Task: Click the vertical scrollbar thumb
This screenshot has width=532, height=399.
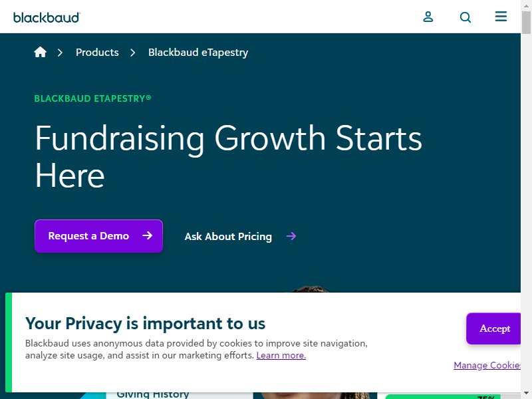Action: [526, 23]
